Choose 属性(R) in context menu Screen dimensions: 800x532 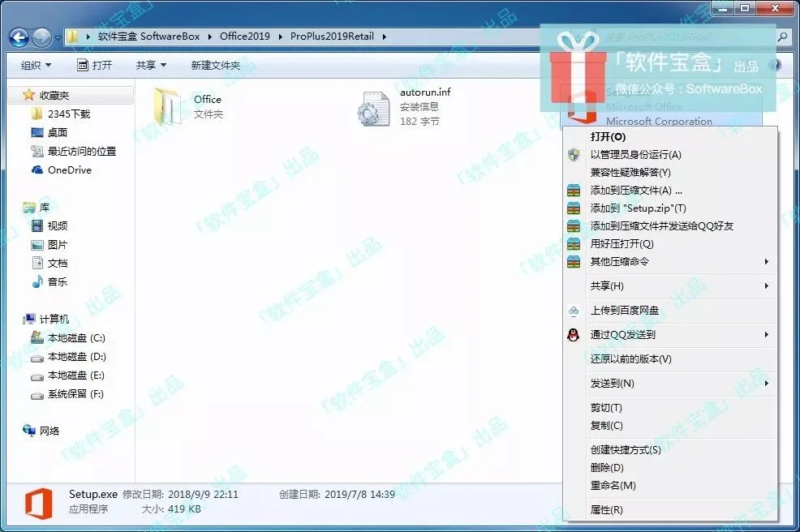coord(670,509)
